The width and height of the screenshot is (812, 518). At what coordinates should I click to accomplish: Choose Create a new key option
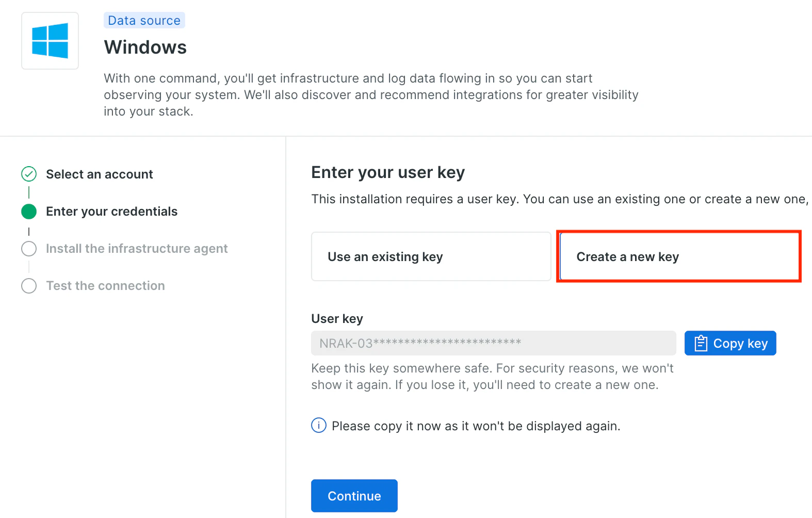tap(680, 256)
